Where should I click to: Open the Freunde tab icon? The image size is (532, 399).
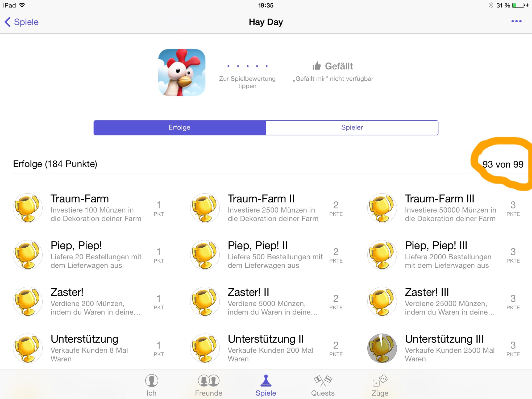[209, 381]
